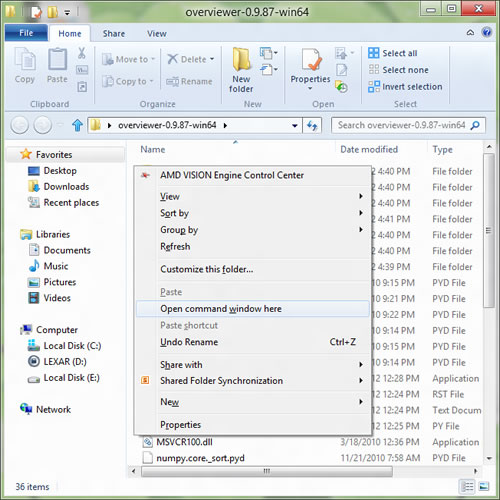
Task: Open Desktop in Favorites
Action: coord(53,171)
